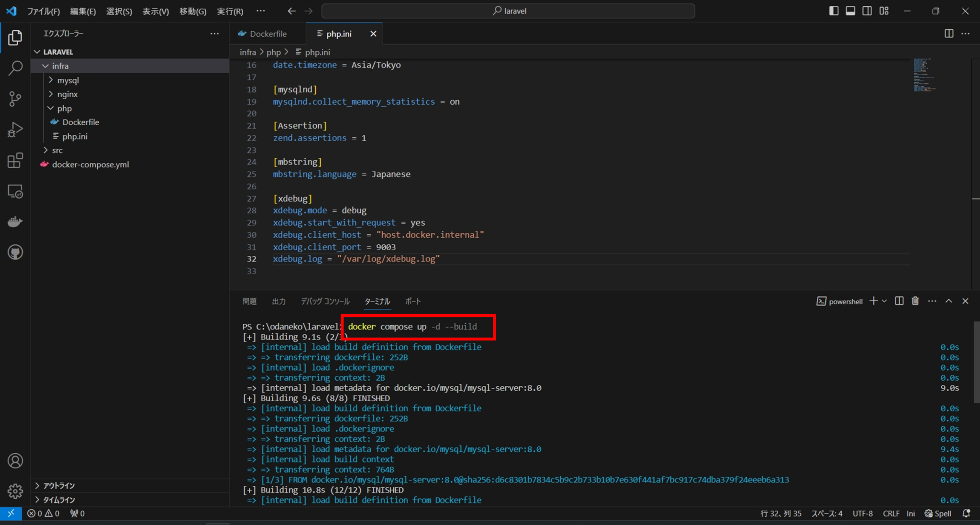Open the Source Control view
The image size is (980, 525).
click(16, 99)
